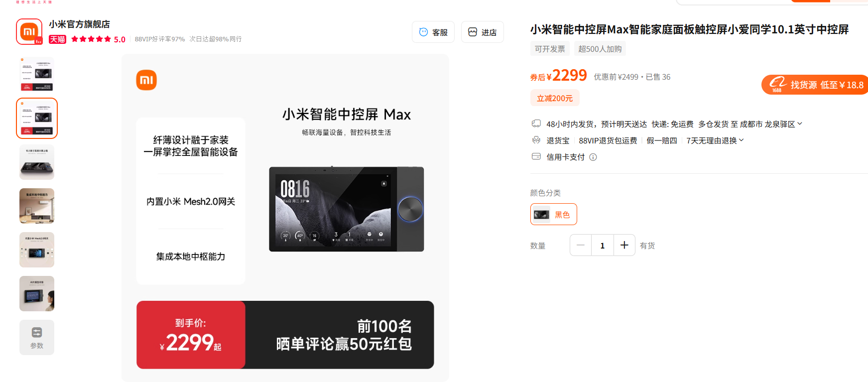Click the credit card payment icon

[536, 156]
